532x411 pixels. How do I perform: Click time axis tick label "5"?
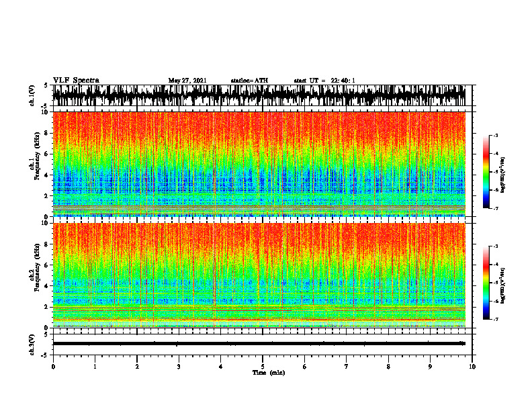click(x=263, y=367)
